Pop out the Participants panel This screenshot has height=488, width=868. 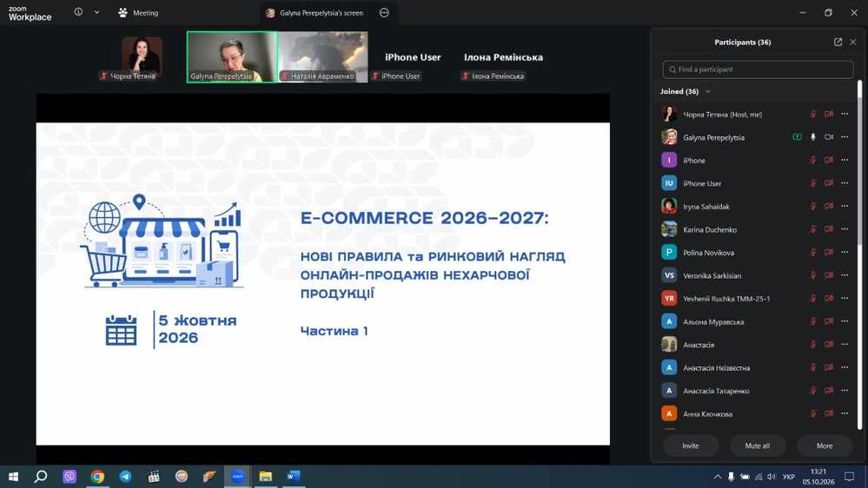pyautogui.click(x=838, y=42)
